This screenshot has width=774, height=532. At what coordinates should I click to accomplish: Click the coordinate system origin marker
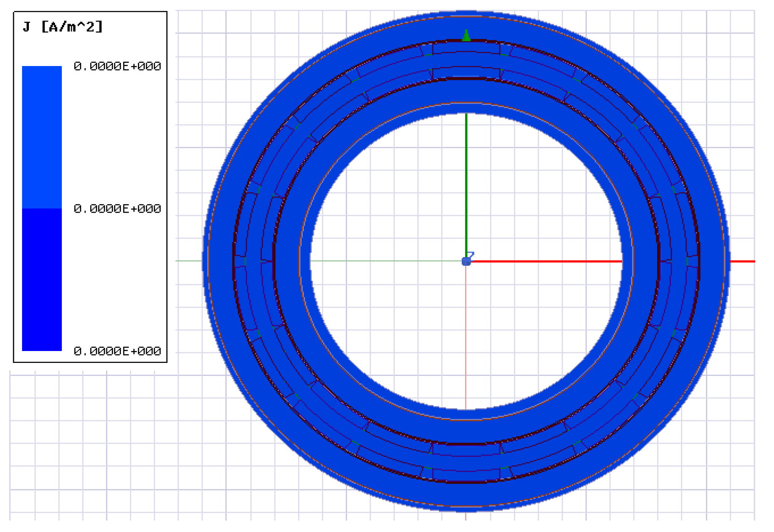click(467, 261)
